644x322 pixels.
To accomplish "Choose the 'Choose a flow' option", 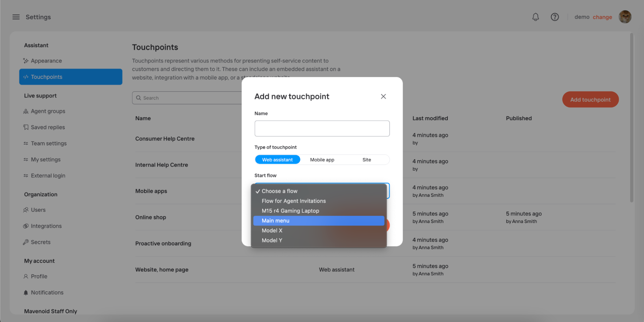I will [x=319, y=191].
